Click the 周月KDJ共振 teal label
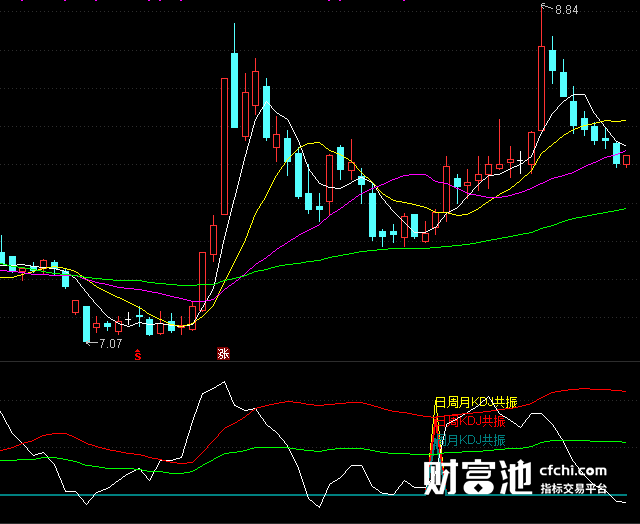The height and width of the screenshot is (524, 640). point(471,440)
